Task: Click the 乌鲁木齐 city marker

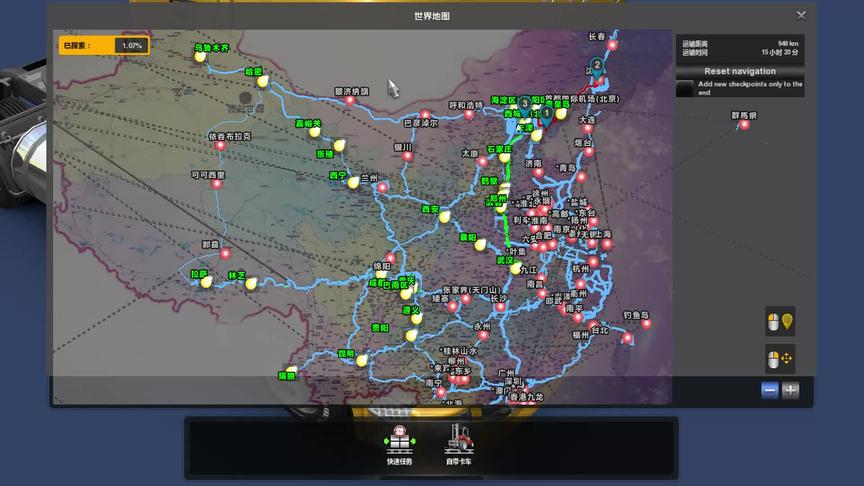Action: click(200, 57)
